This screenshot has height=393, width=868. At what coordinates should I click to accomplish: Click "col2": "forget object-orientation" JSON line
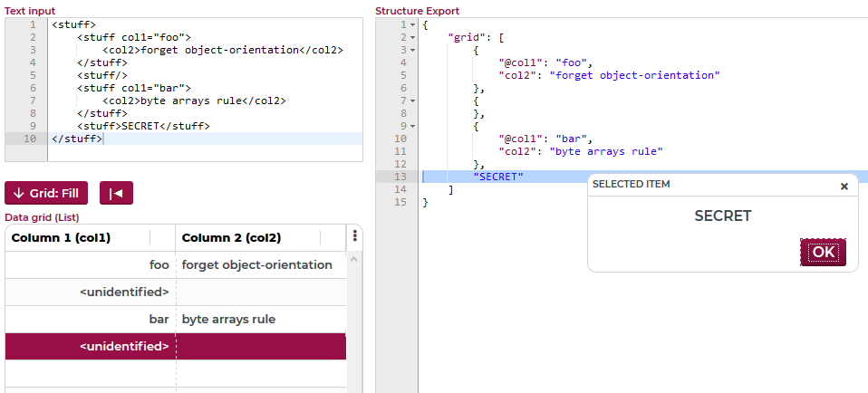point(609,75)
